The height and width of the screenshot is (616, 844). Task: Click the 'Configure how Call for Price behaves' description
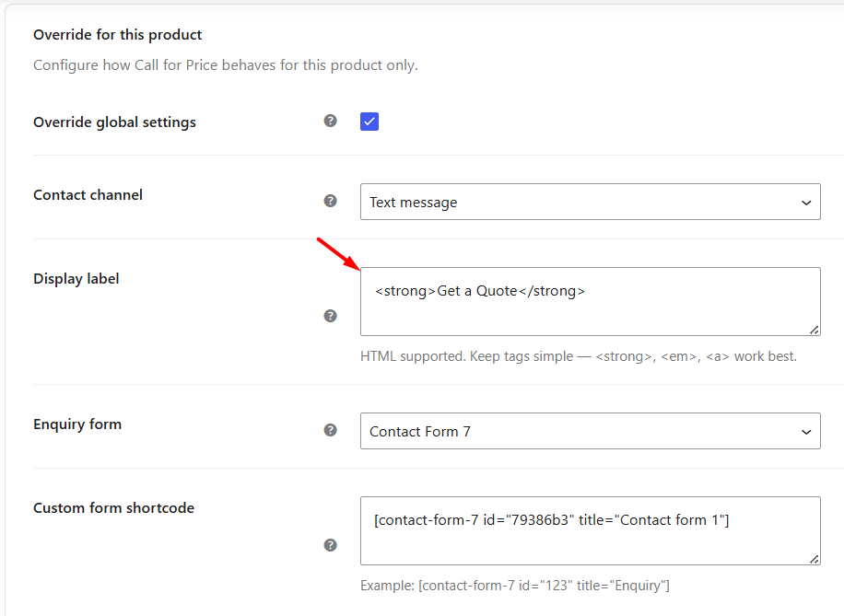point(226,65)
